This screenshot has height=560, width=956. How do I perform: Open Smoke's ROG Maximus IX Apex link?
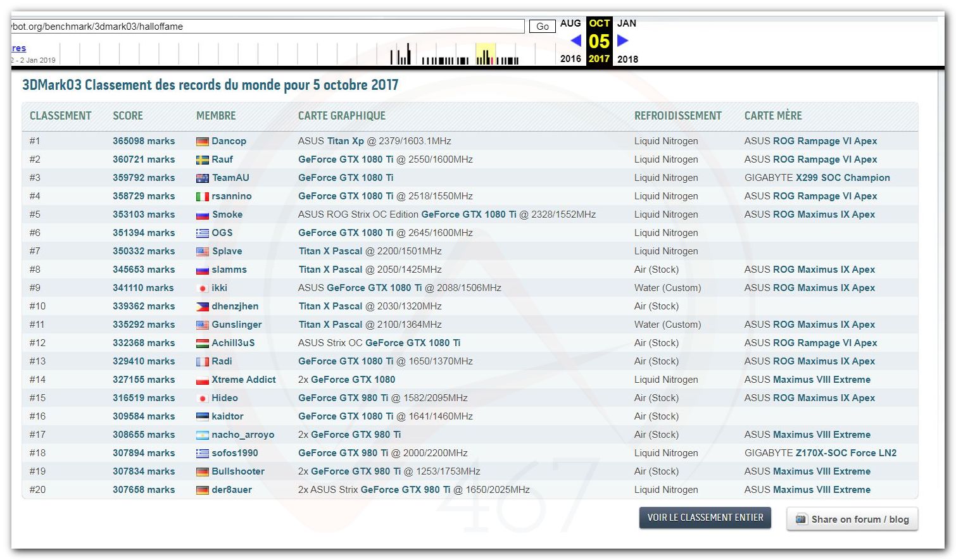click(x=824, y=215)
